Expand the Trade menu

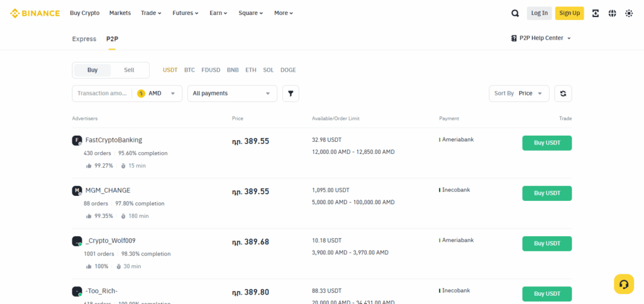point(151,13)
